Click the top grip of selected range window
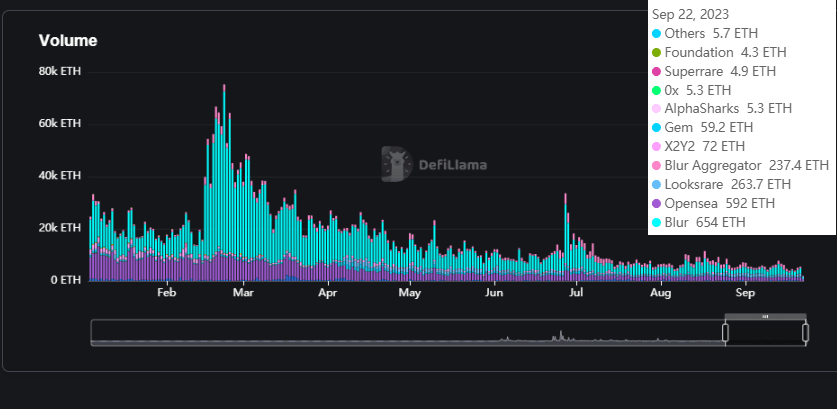The image size is (837, 409). [765, 317]
